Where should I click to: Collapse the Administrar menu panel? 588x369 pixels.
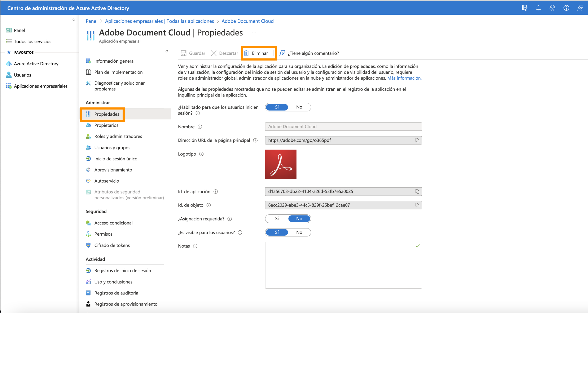point(167,51)
